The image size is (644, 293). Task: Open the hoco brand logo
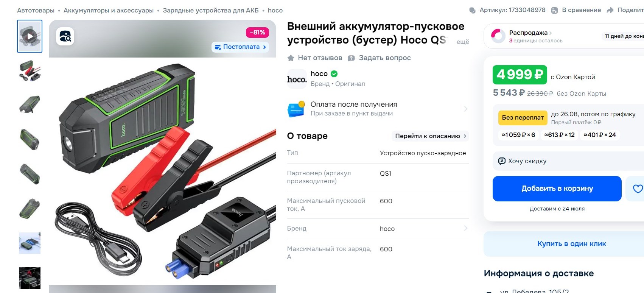click(297, 79)
